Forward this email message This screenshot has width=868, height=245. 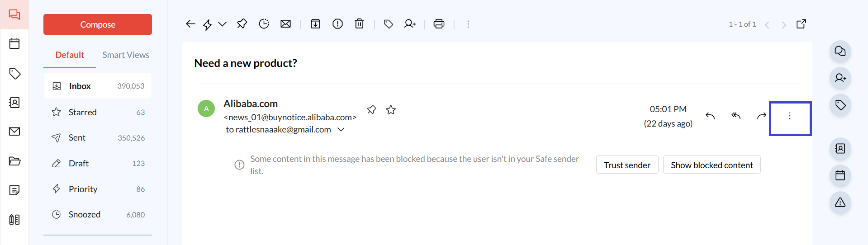pyautogui.click(x=762, y=116)
